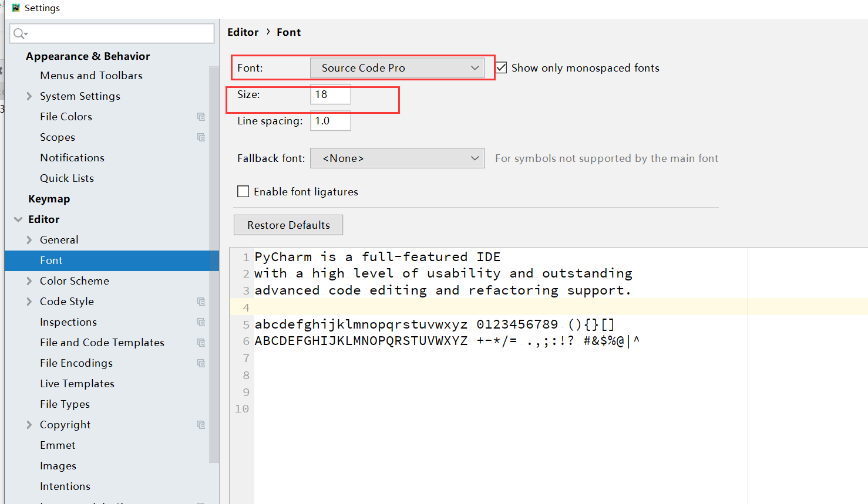Click the PyCharm icon in the title bar
Viewport: 868px width, 504px height.
click(16, 8)
